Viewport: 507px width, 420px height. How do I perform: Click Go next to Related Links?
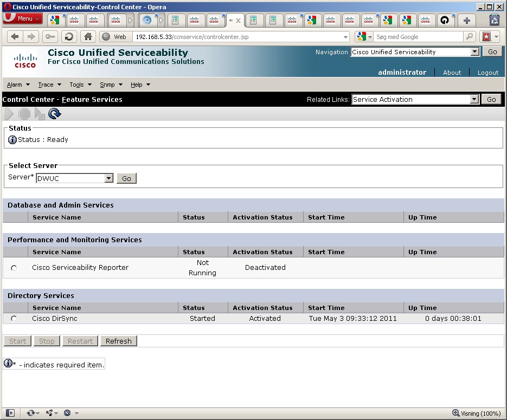tap(491, 100)
